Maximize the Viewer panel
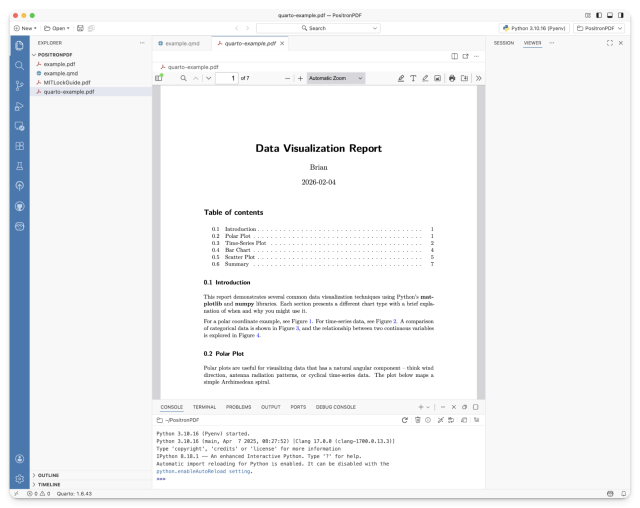640x508 pixels. 610,43
